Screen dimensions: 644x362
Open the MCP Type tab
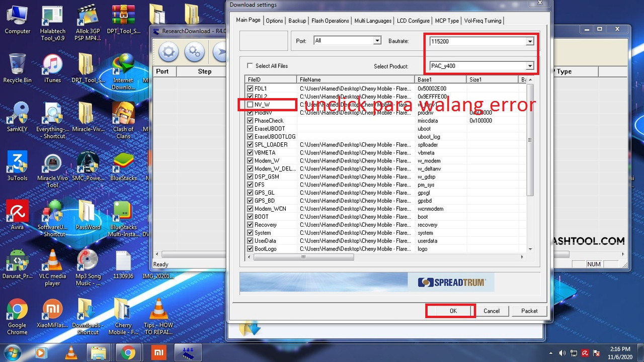click(x=447, y=21)
